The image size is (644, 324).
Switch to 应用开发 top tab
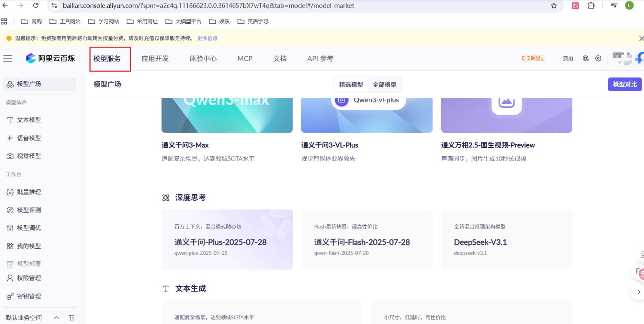(x=155, y=59)
